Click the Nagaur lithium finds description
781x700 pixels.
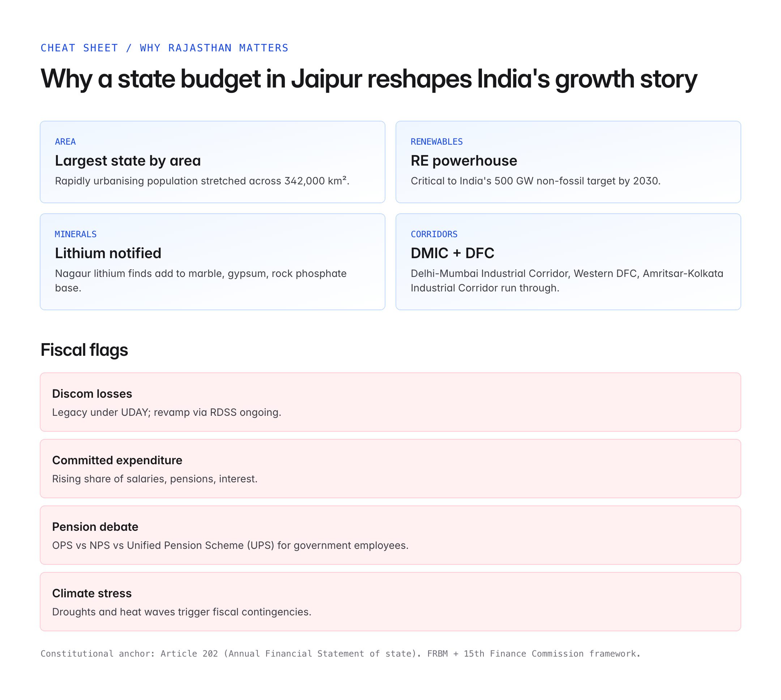pos(201,281)
